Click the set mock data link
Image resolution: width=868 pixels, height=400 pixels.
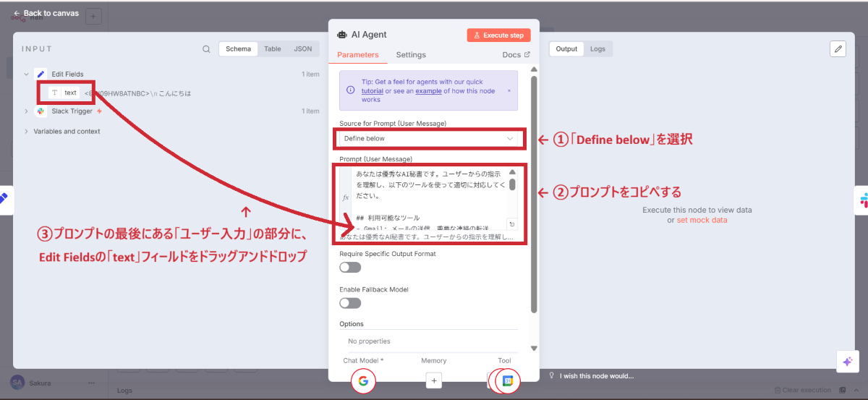tap(702, 220)
